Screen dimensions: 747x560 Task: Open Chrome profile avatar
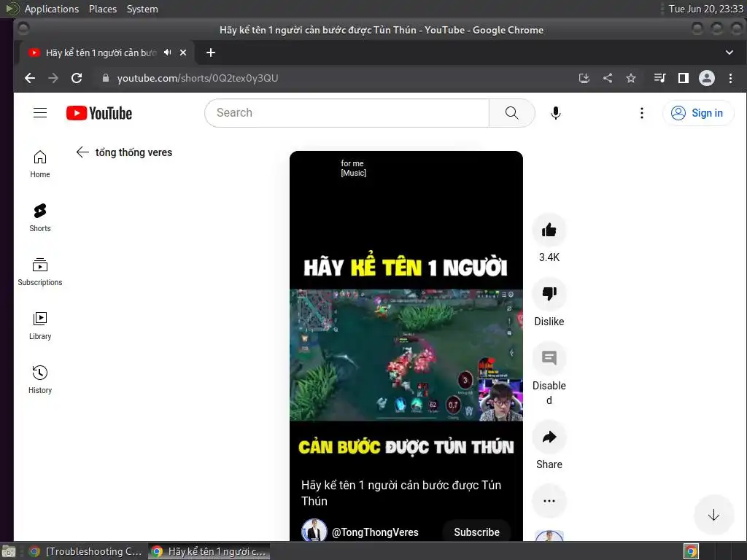[x=706, y=78]
